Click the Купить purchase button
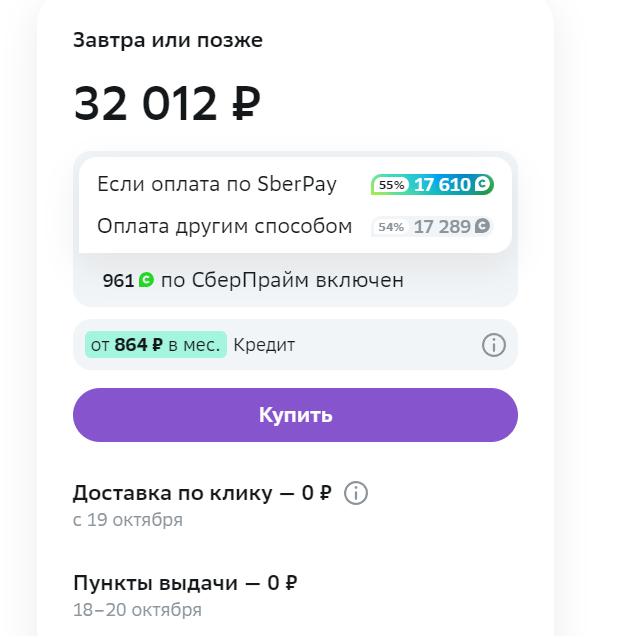This screenshot has height=639, width=626. (x=295, y=415)
